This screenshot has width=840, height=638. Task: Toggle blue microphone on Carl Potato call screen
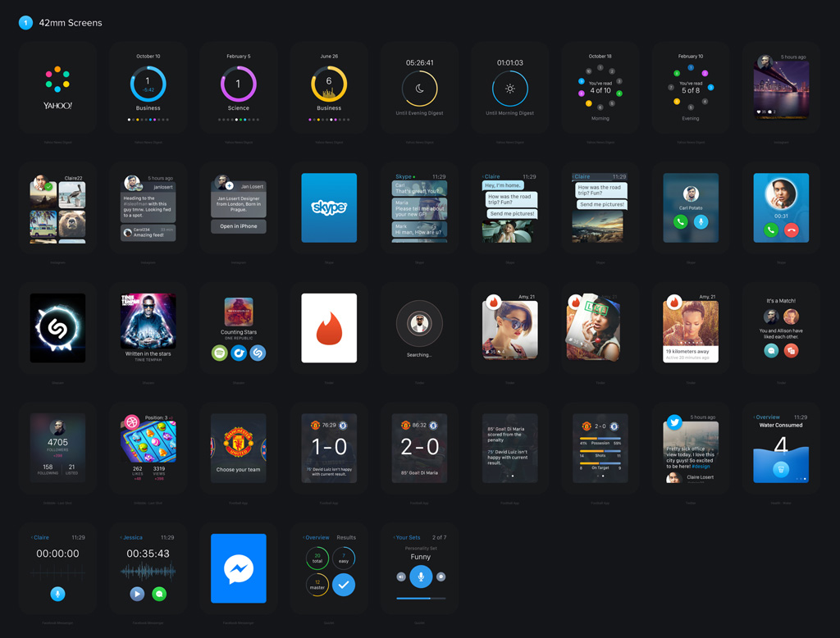[x=701, y=221]
